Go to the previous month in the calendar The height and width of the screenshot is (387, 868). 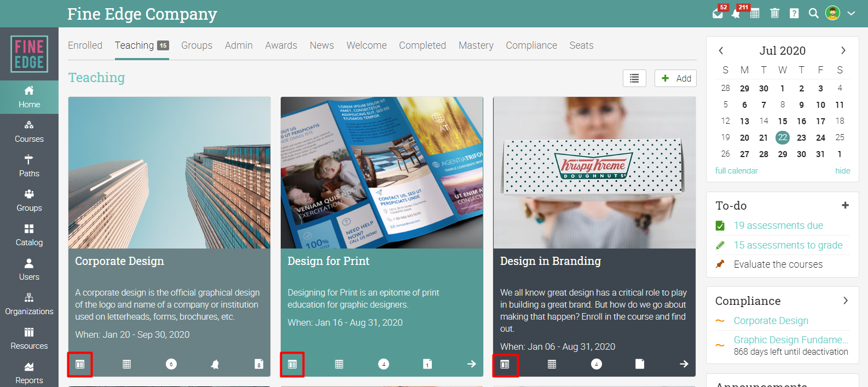click(721, 50)
